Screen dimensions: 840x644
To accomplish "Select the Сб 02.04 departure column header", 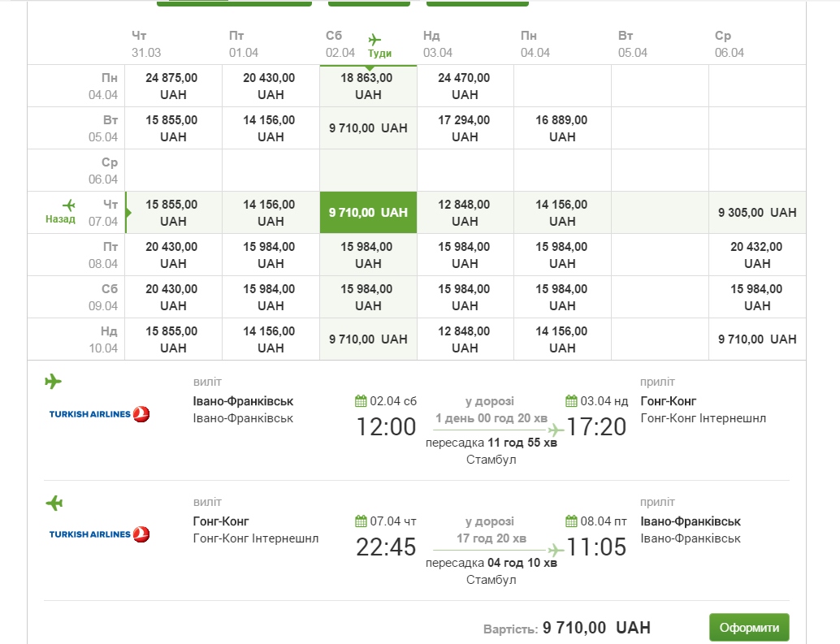I will [x=341, y=44].
